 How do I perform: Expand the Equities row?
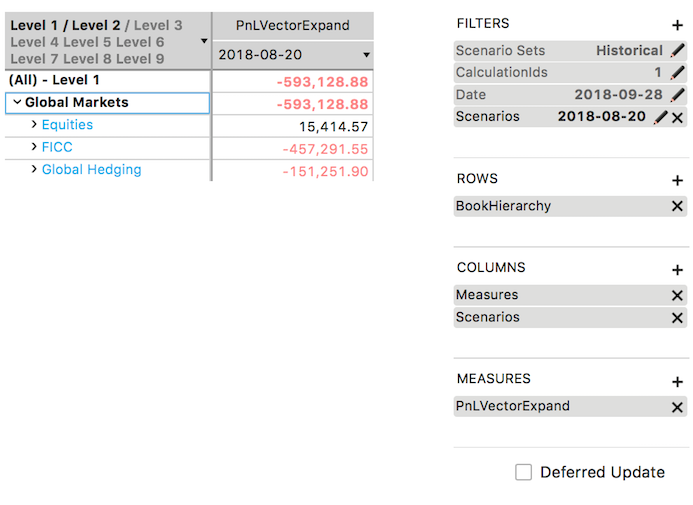tap(34, 125)
